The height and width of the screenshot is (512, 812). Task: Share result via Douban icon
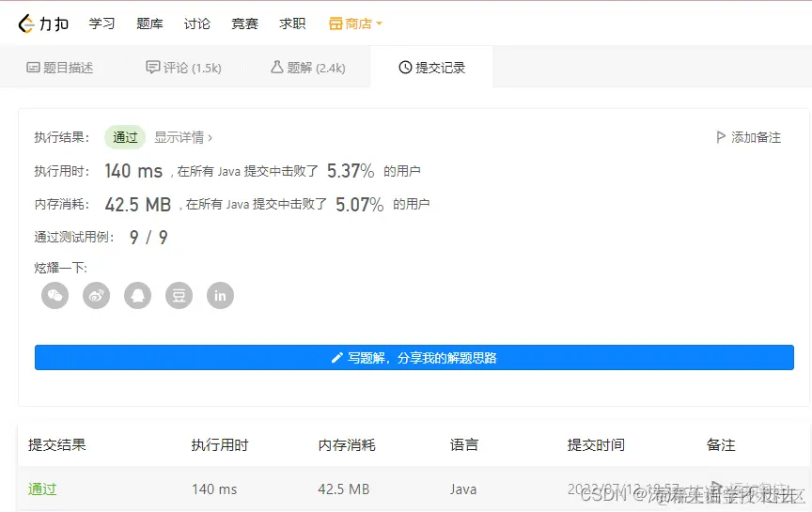(180, 296)
